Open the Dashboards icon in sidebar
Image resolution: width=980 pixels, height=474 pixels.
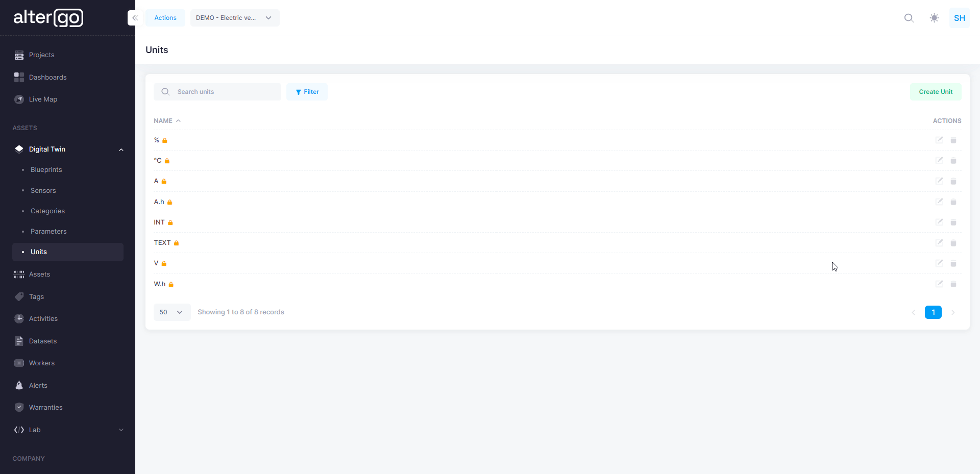pyautogui.click(x=19, y=77)
